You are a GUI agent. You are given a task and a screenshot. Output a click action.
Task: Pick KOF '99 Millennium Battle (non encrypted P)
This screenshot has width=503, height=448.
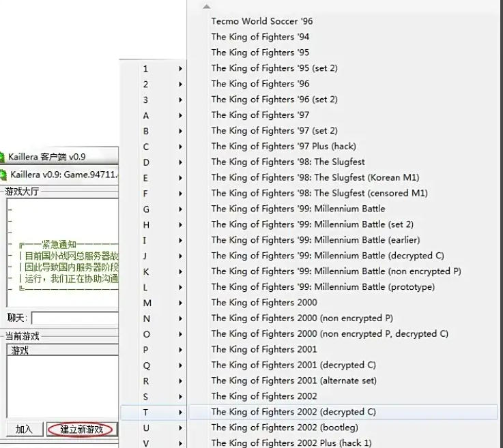pyautogui.click(x=343, y=271)
